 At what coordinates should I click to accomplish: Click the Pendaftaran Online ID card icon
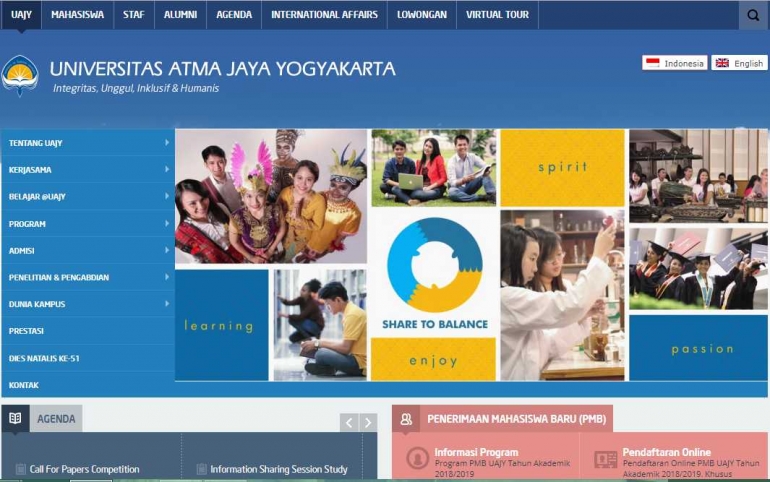tap(605, 459)
